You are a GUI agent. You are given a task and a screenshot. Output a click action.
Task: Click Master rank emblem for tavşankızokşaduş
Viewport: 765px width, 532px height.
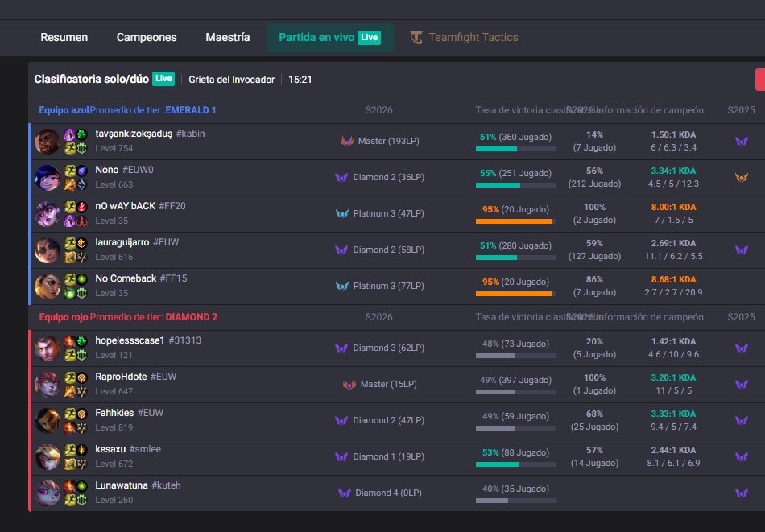click(x=347, y=142)
